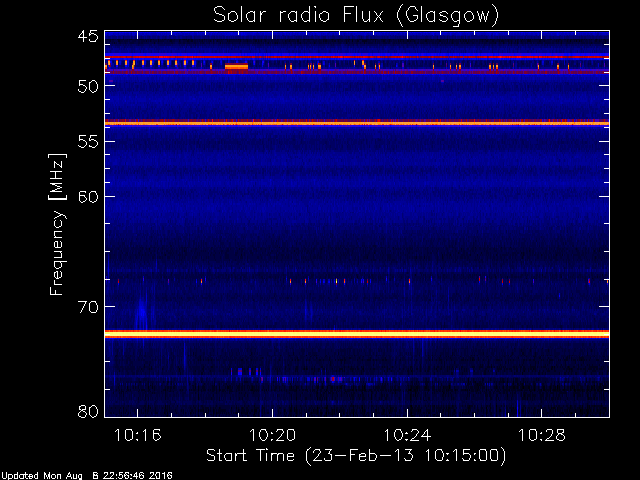640x480 pixels.
Task: Click the '10:28' time axis label
Action: 542,435
